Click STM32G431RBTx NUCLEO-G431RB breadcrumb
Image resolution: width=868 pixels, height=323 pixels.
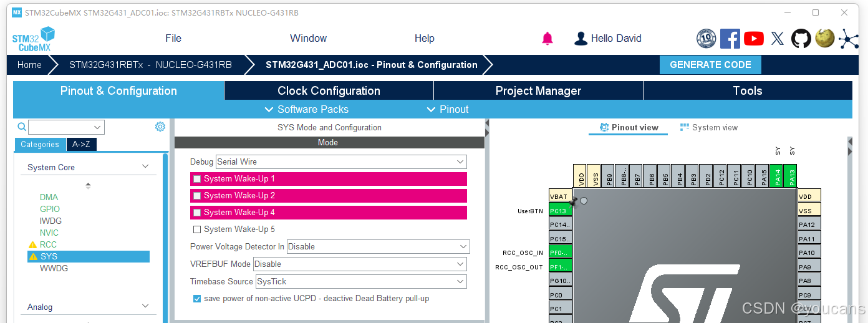150,65
